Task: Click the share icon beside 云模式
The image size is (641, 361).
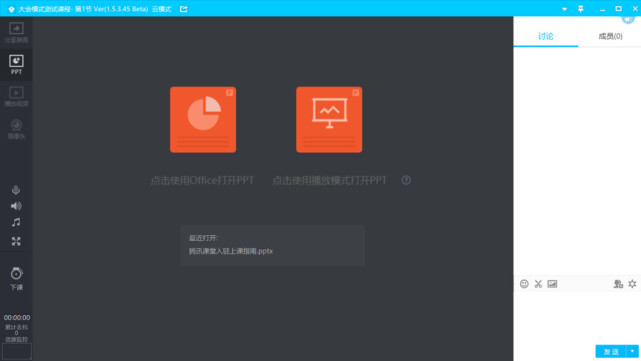Action: click(x=184, y=9)
